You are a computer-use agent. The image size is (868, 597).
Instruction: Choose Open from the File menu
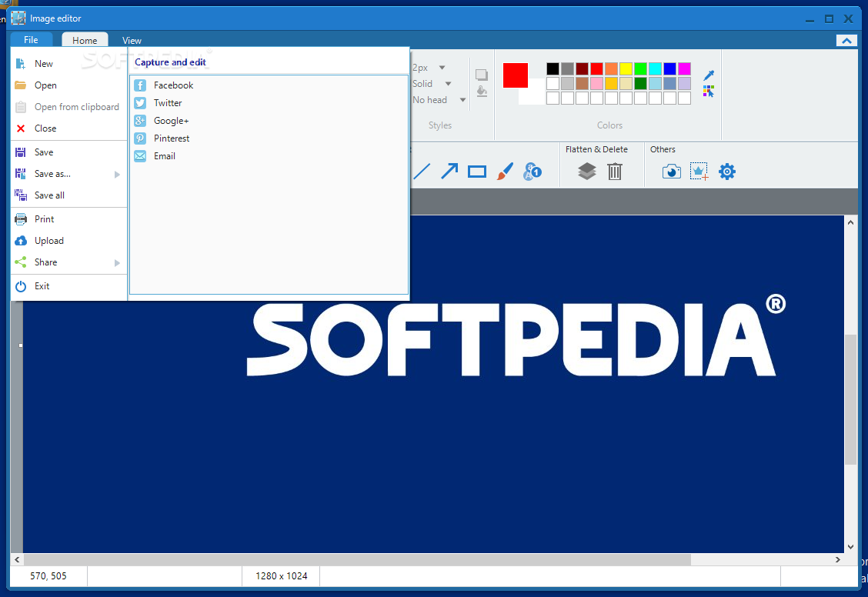[x=68, y=85]
